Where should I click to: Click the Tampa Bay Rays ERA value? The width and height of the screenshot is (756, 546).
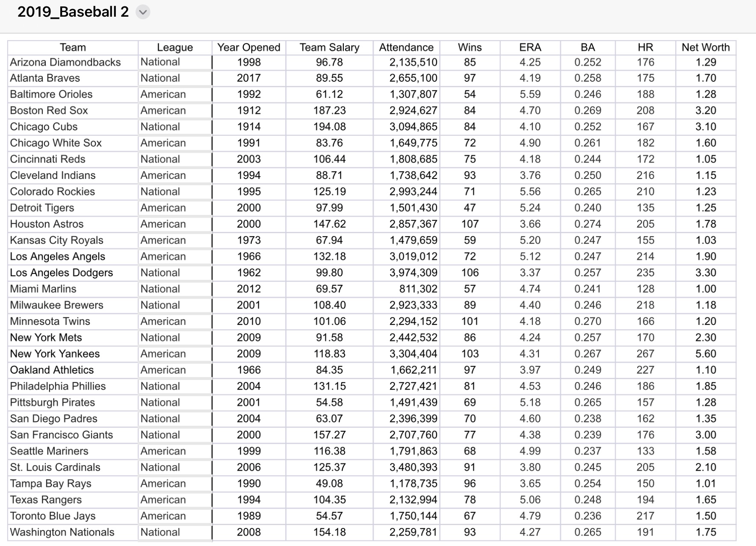(x=530, y=484)
